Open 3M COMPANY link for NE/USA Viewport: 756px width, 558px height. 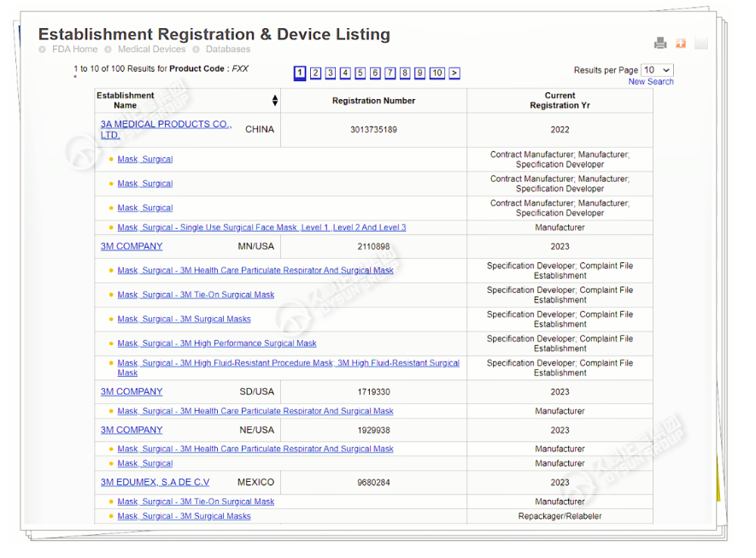tap(132, 430)
